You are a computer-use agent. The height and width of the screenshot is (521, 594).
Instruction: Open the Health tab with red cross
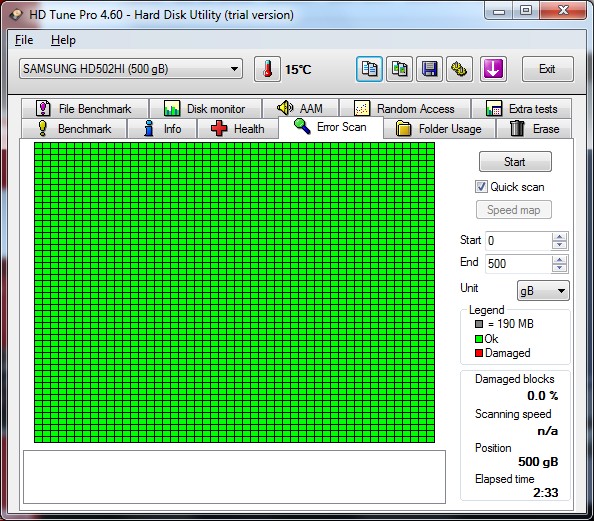[x=238, y=128]
